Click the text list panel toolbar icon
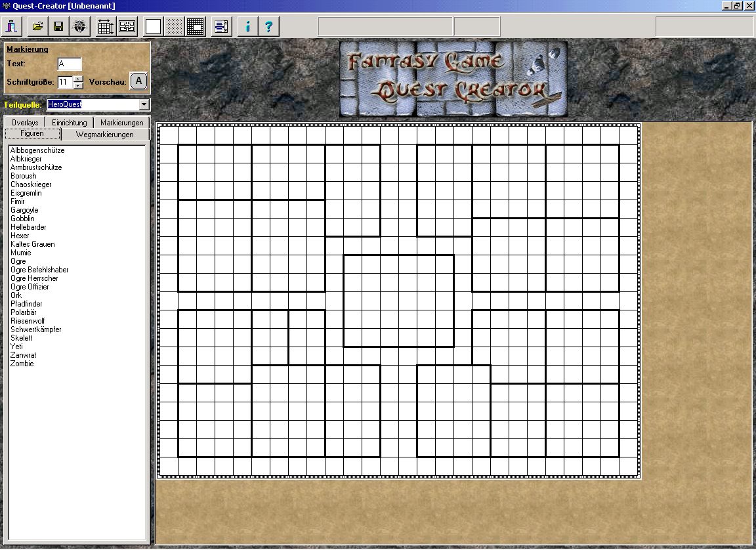The image size is (756, 550). [221, 26]
